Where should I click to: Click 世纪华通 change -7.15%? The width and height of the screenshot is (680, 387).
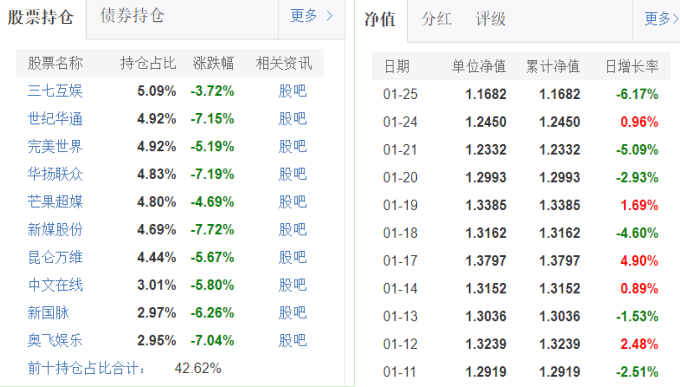tap(212, 119)
